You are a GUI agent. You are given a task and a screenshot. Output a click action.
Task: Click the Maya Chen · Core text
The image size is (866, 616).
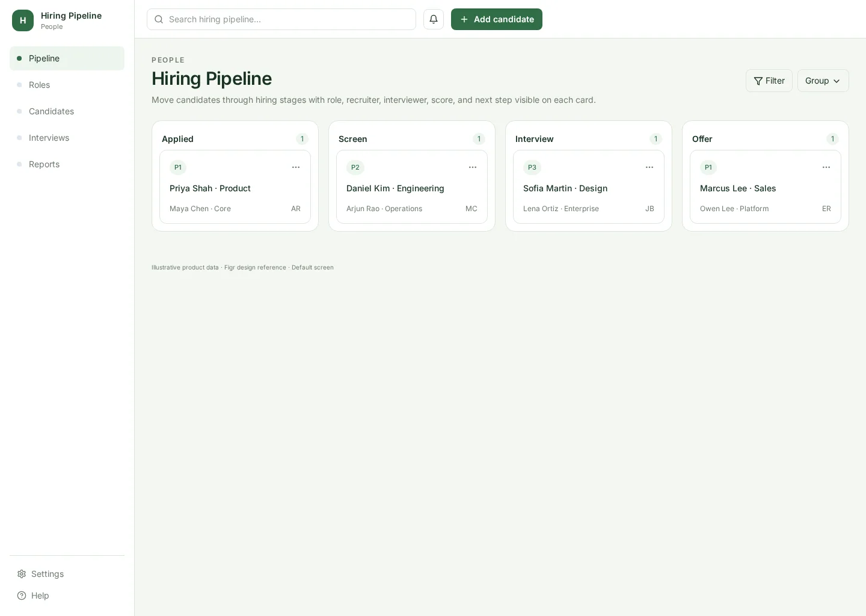(200, 209)
